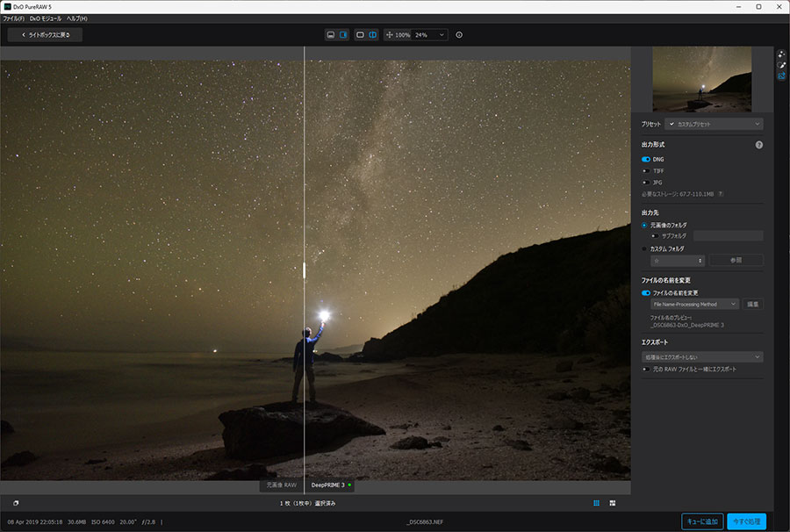Viewport: 790px width, 532px height.
Task: Open favorite folders star dropdown
Action: pos(677,261)
